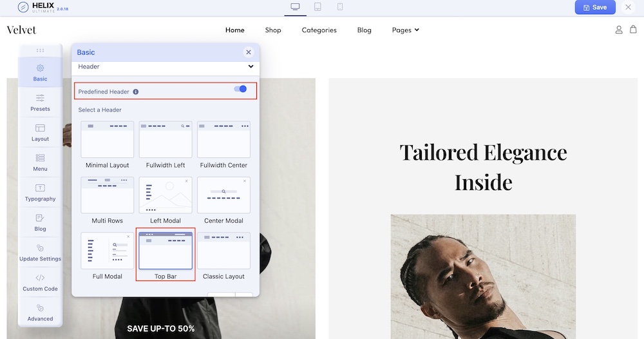The image size is (644, 339).
Task: Choose the Classic Layout header
Action: click(x=223, y=251)
